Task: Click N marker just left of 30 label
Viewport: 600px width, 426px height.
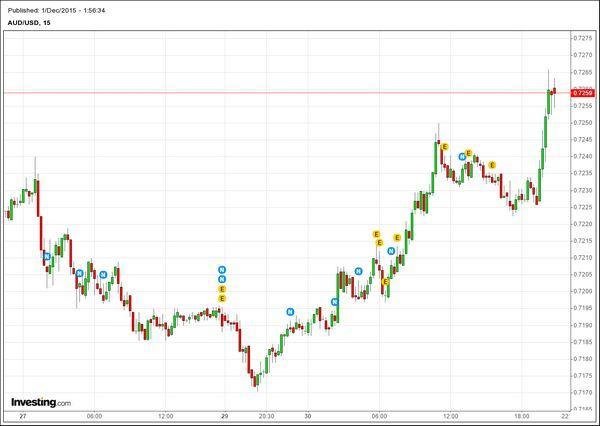Action: point(291,312)
